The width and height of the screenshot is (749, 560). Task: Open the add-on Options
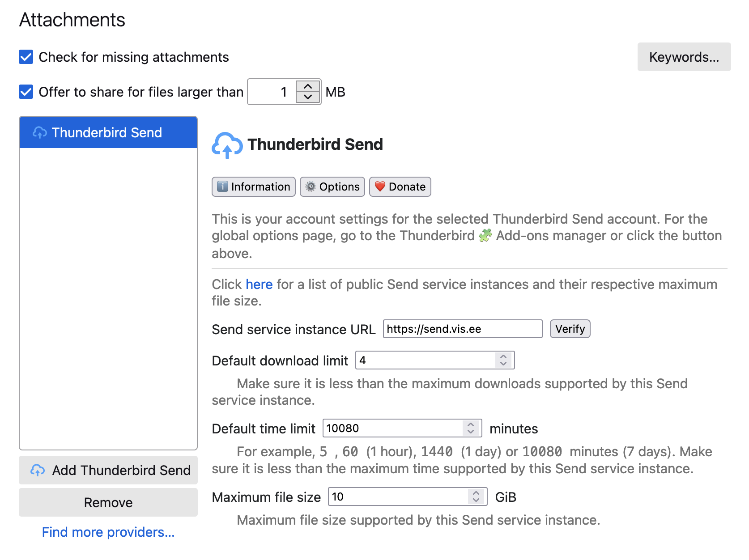332,187
